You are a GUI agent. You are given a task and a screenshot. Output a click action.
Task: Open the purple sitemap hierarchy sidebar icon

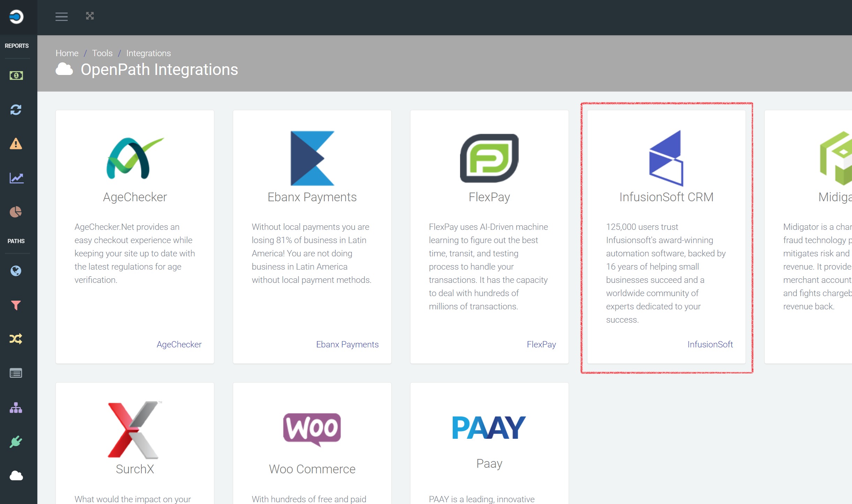click(x=16, y=407)
